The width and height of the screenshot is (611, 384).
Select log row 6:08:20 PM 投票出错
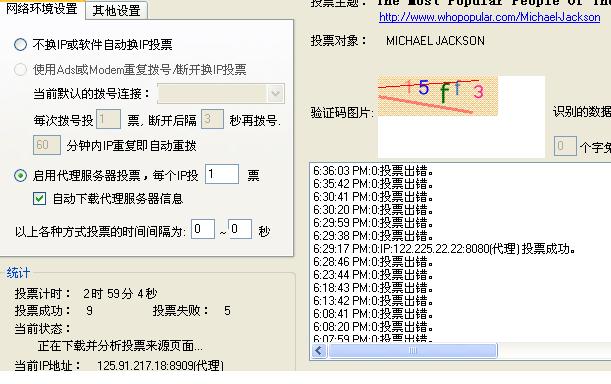coord(373,327)
